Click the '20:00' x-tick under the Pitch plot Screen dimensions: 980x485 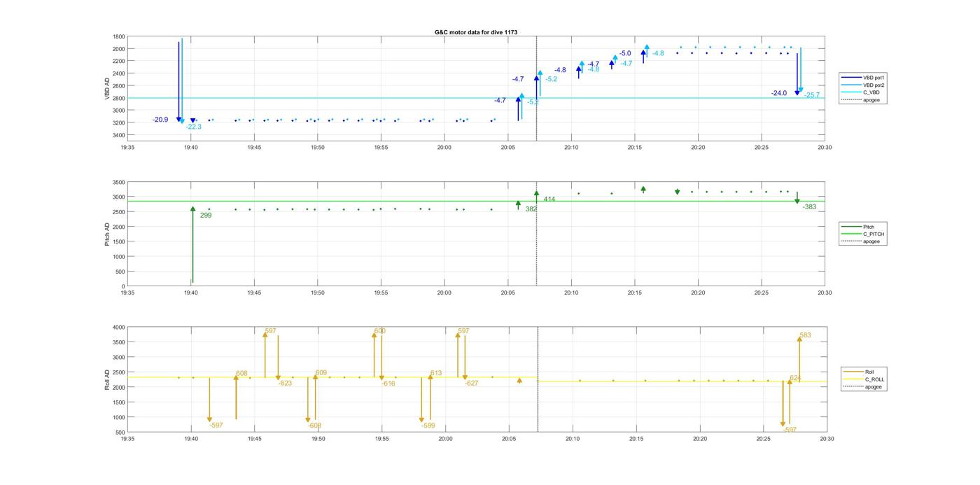click(444, 293)
